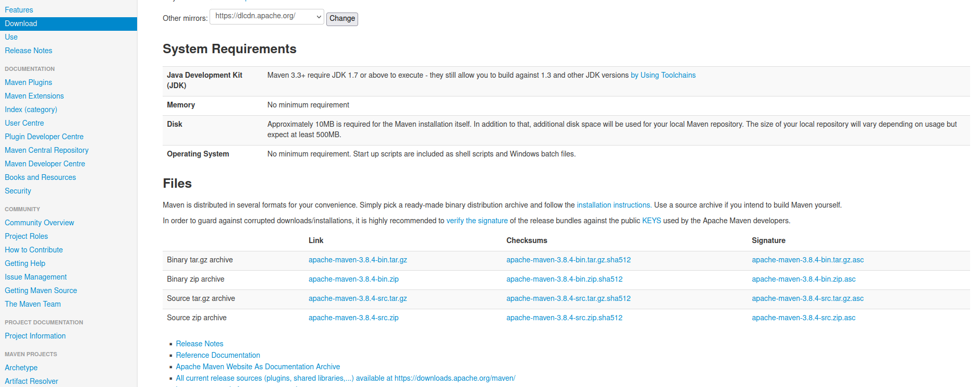Open Books and Resources
This screenshot has height=387, width=980.
(40, 177)
